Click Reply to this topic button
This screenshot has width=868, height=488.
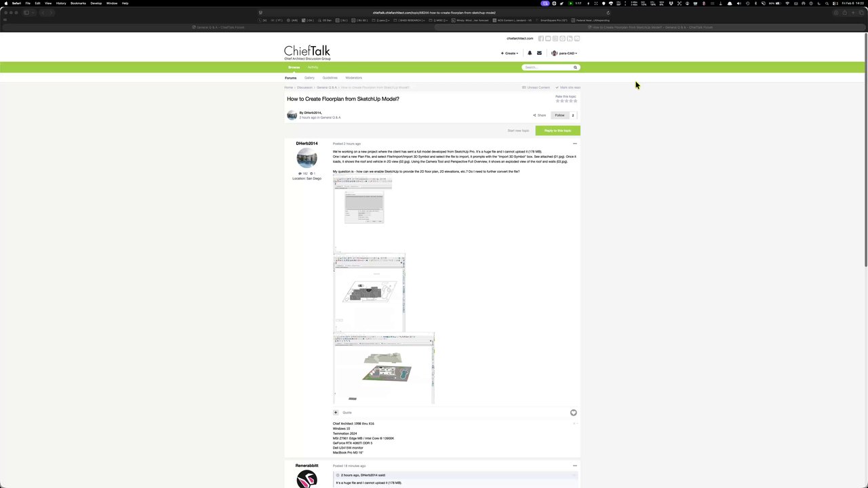click(x=557, y=131)
